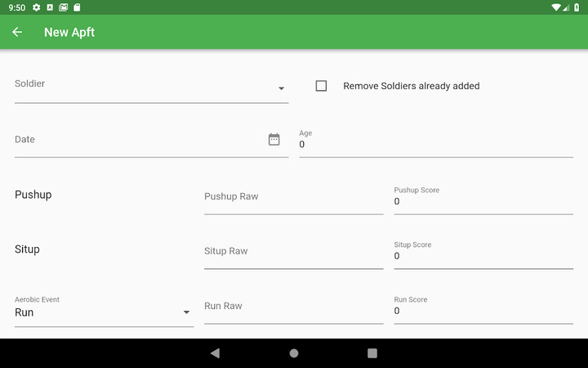This screenshot has height=368, width=588.
Task: Tap the Remove Soldiers already added label
Action: [411, 86]
